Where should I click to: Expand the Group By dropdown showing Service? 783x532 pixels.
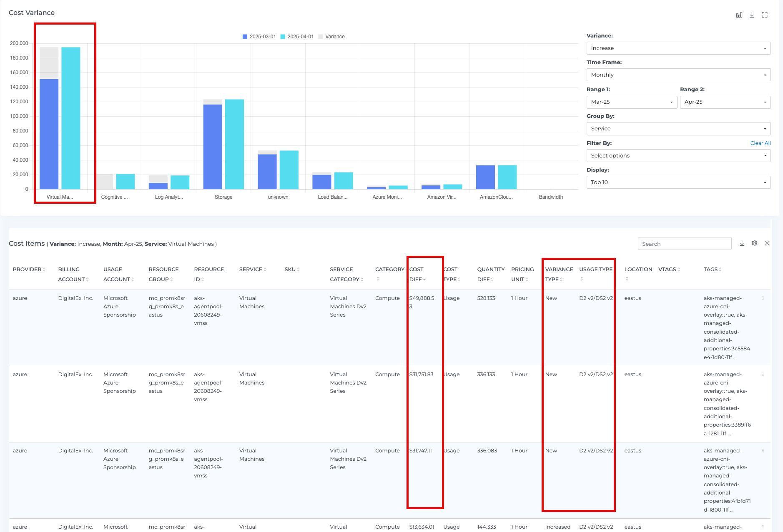(678, 129)
